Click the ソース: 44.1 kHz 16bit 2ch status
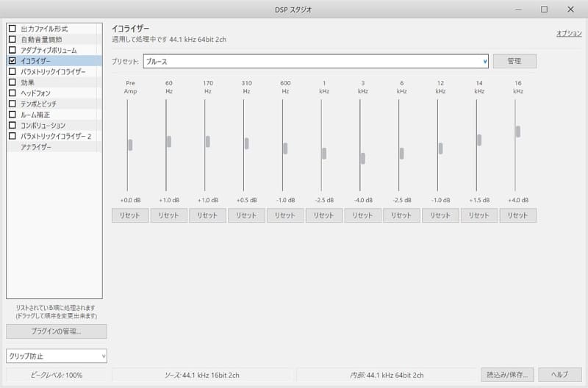The image size is (588, 388). [202, 375]
